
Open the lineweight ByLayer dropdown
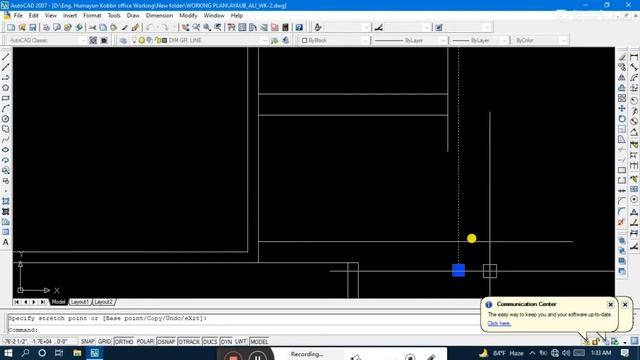[504, 40]
